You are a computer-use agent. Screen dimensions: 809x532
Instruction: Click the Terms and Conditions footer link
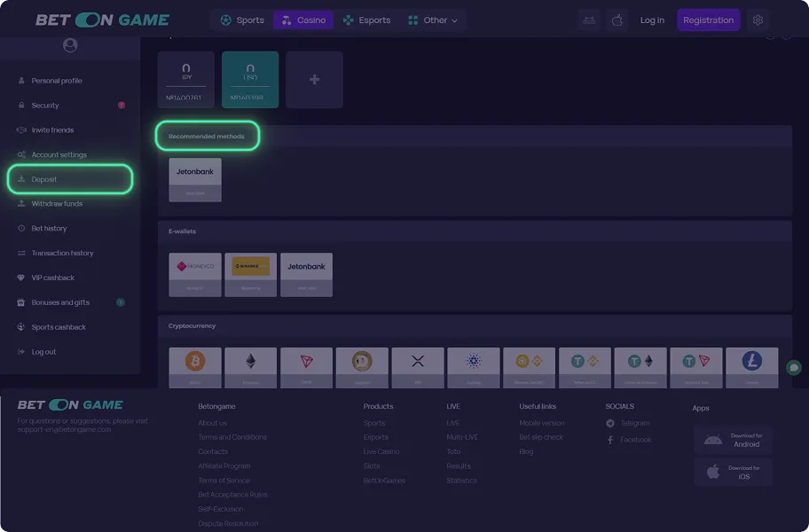pyautogui.click(x=232, y=437)
